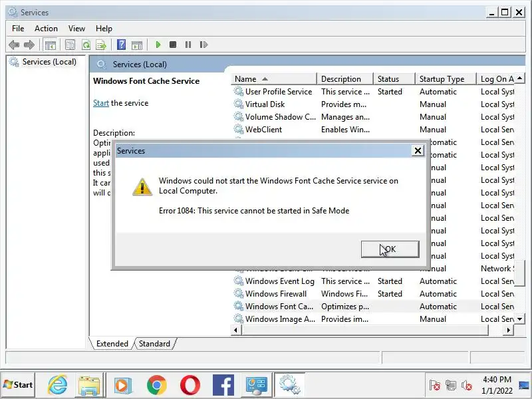
Task: Sort by the Startup Type column header
Action: 446,79
